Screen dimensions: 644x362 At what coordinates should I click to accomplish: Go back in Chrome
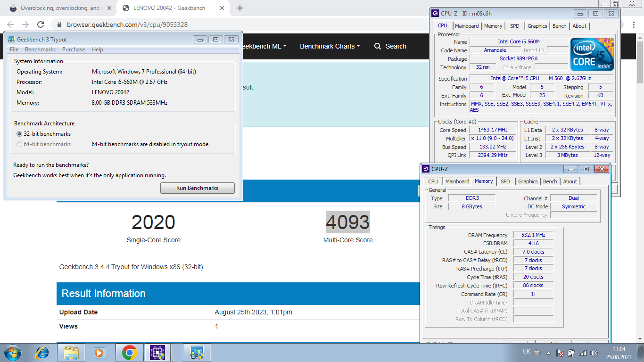pyautogui.click(x=10, y=25)
